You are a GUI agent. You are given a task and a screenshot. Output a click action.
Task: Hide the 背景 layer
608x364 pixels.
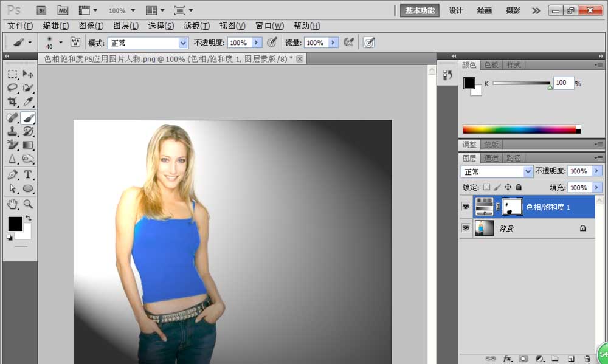point(466,228)
